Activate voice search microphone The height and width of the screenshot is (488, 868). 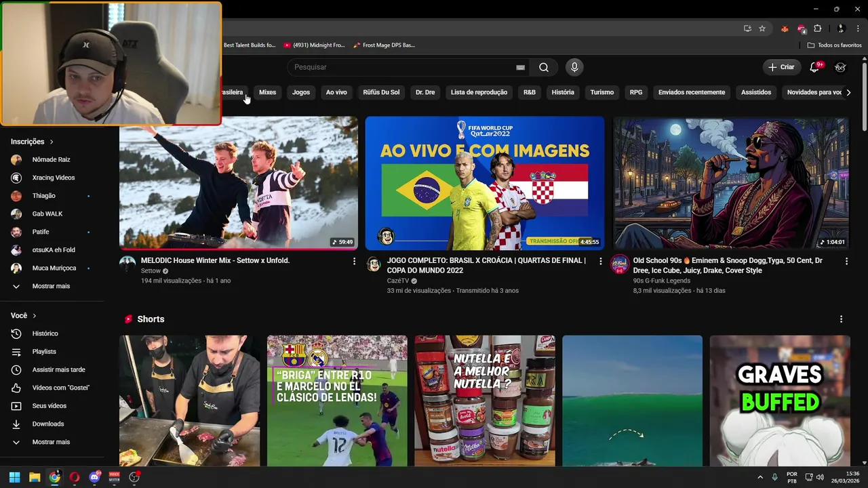coord(574,67)
